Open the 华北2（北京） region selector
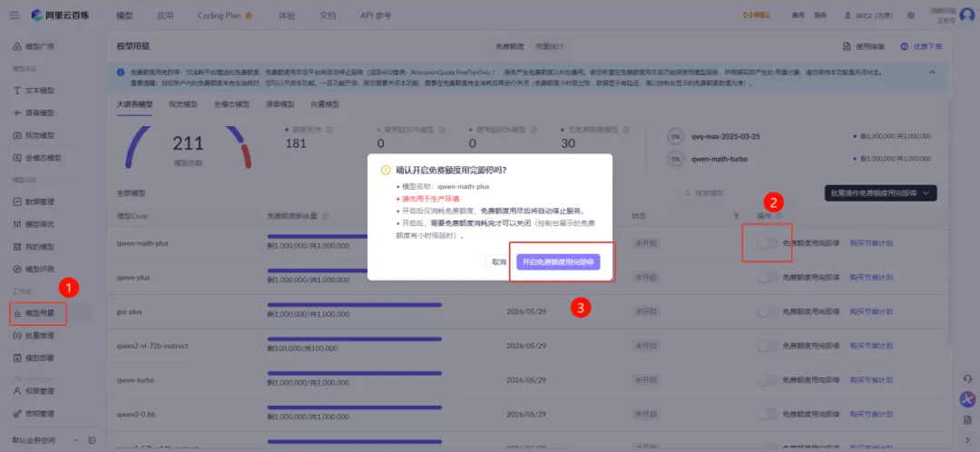980x452 pixels. pos(869,15)
